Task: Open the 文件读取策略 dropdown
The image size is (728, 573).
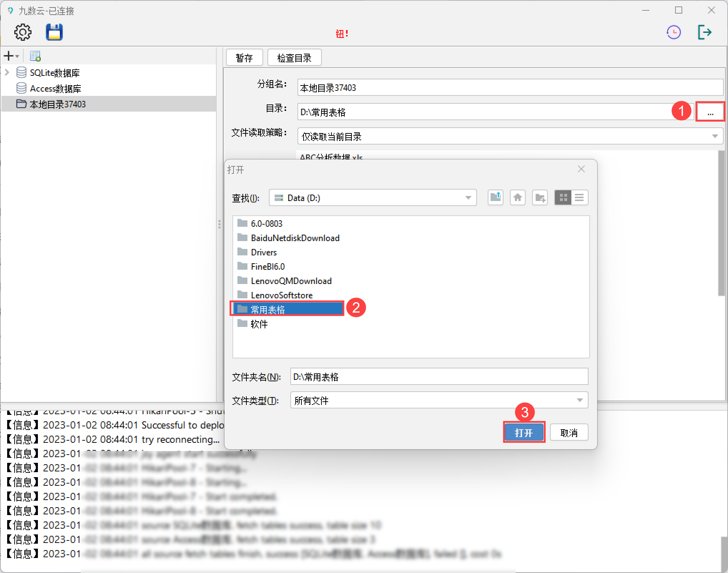Action: click(x=714, y=136)
